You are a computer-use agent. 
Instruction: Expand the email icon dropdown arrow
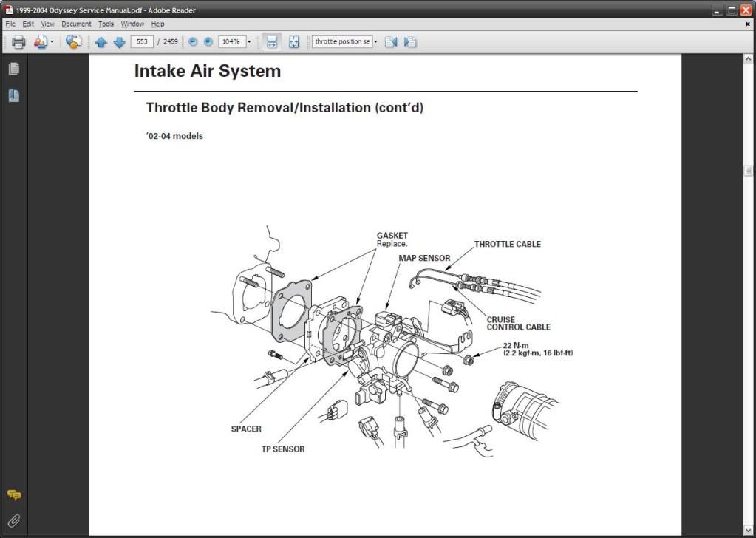coord(52,41)
